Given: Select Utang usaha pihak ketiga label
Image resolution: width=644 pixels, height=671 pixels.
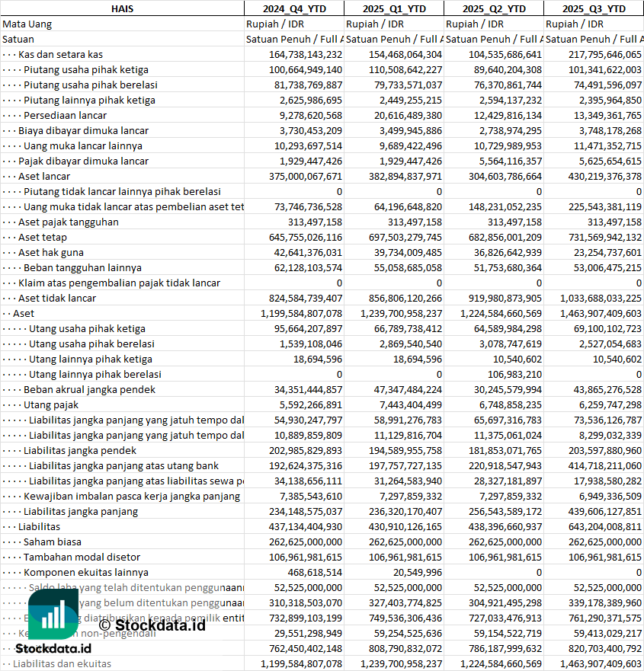Looking at the screenshot, I should click(x=87, y=329).
